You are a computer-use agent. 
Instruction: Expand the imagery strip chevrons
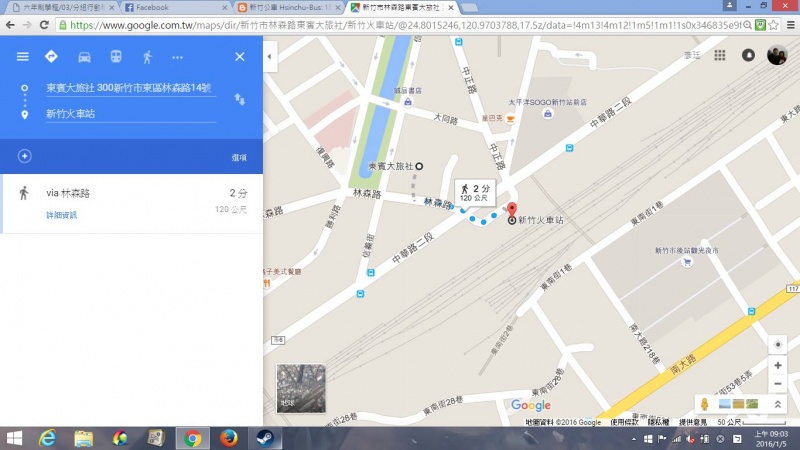tap(777, 403)
